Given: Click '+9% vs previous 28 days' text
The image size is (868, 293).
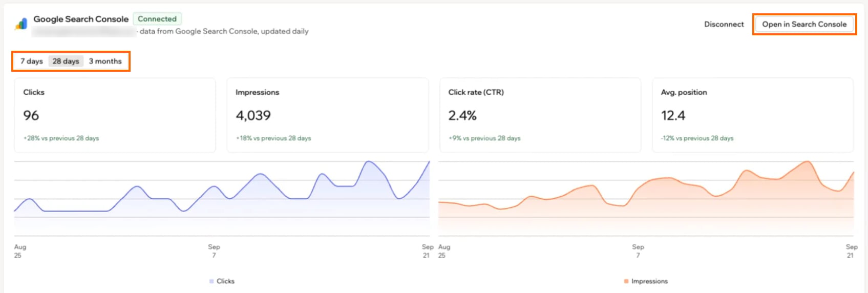Looking at the screenshot, I should click(484, 138).
